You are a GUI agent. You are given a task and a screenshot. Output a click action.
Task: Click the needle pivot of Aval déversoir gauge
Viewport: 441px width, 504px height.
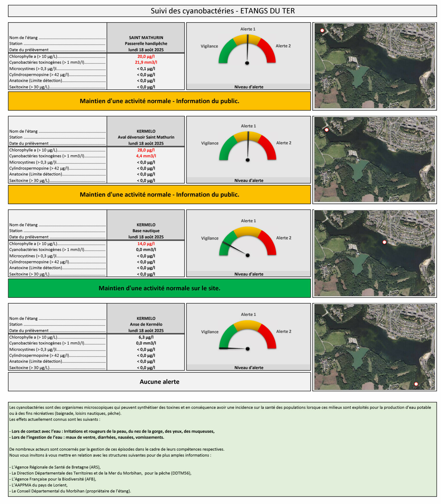coord(248,160)
